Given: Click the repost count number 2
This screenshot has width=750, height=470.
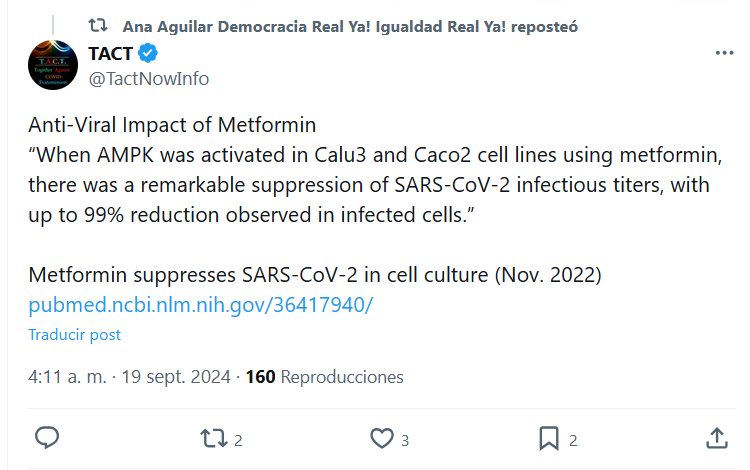Looking at the screenshot, I should coord(239,439).
